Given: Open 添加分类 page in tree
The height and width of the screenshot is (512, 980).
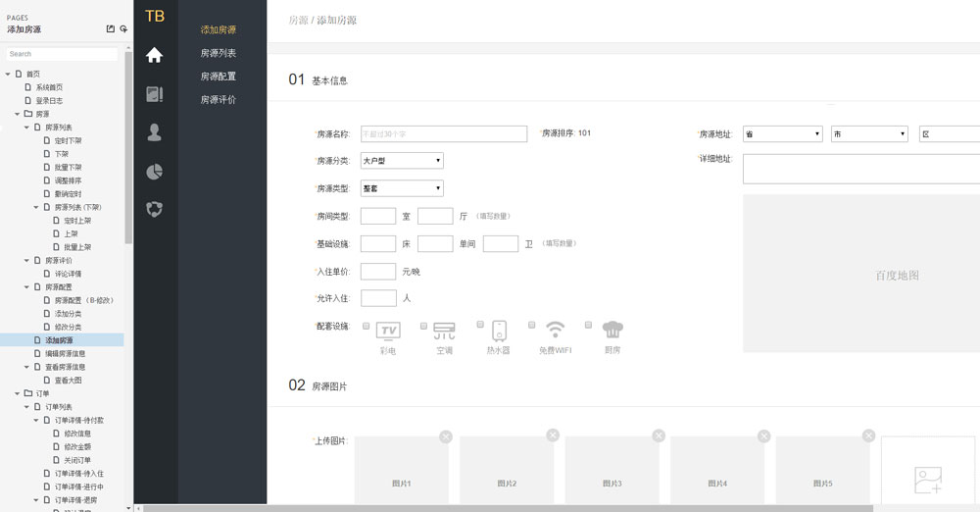Looking at the screenshot, I should tap(69, 314).
